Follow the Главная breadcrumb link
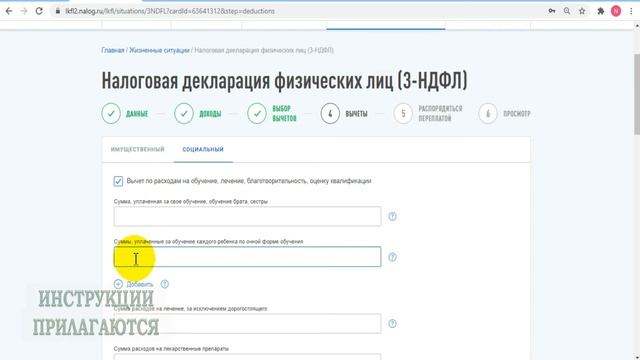 point(113,50)
